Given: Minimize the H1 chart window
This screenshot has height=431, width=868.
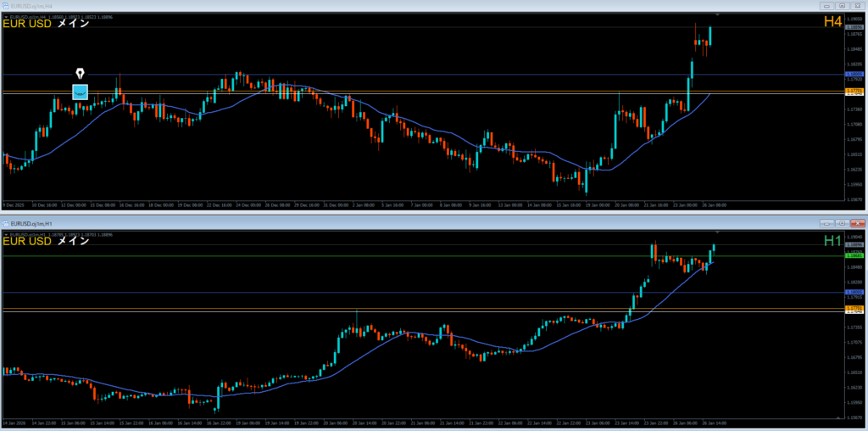Looking at the screenshot, I should [826, 222].
